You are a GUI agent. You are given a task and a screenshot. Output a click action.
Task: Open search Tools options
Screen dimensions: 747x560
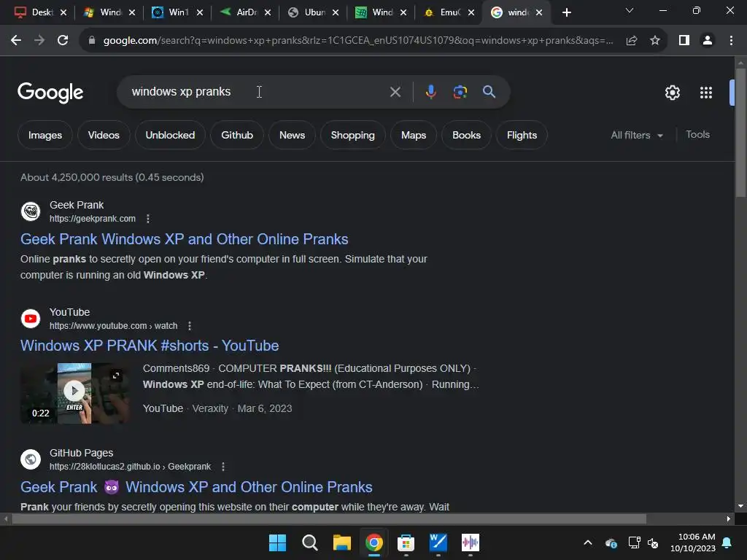(x=697, y=135)
